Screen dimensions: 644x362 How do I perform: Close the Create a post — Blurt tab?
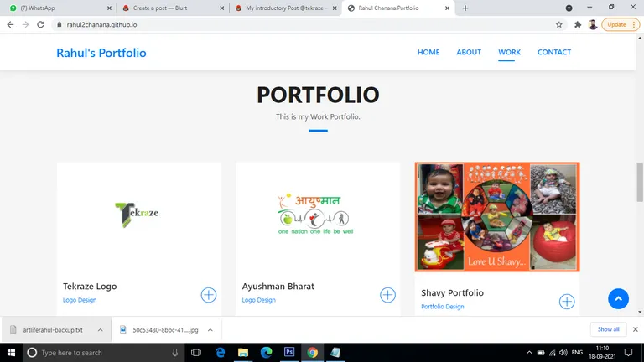[x=221, y=8]
